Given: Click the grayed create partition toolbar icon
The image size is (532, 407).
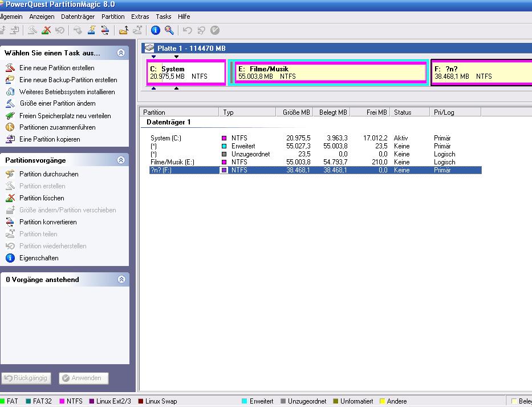Looking at the screenshot, I should [33, 30].
